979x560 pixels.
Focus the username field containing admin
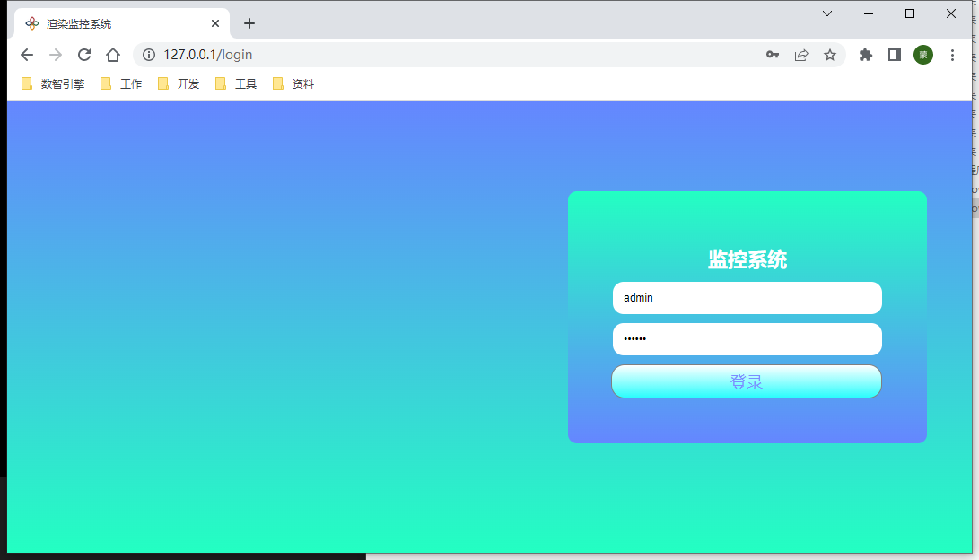click(x=747, y=298)
